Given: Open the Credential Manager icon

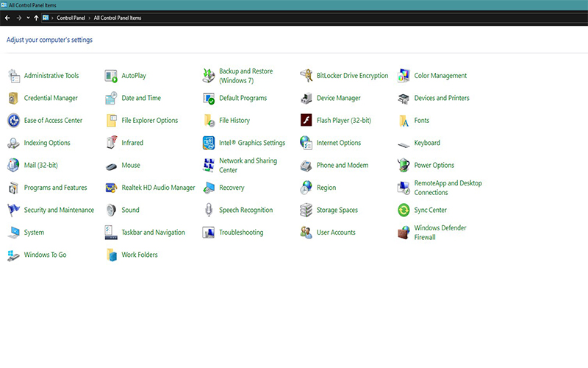Looking at the screenshot, I should pyautogui.click(x=13, y=99).
